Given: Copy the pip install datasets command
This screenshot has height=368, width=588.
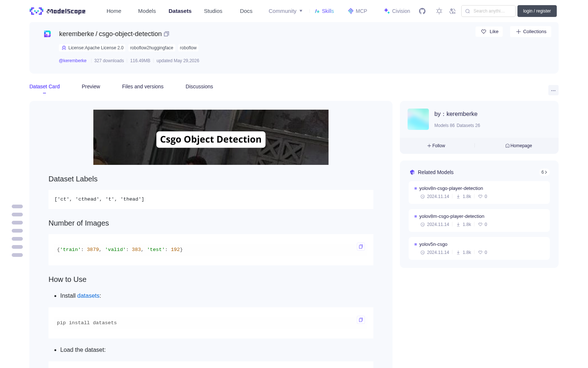Looking at the screenshot, I should 361,320.
